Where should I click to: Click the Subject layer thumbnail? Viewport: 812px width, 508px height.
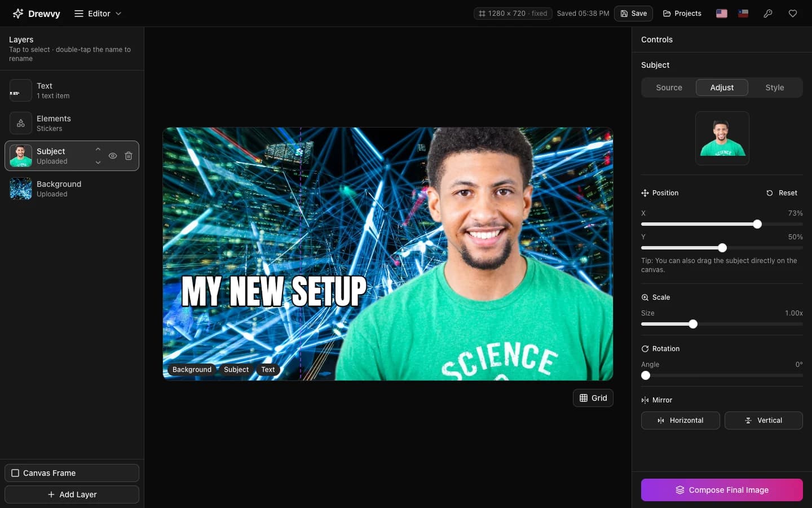pos(21,156)
